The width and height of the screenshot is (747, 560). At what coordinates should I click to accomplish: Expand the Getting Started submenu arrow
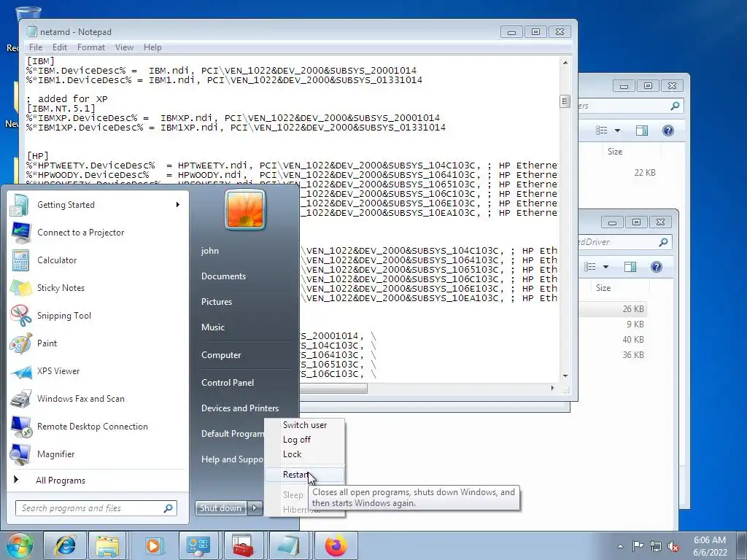point(178,205)
